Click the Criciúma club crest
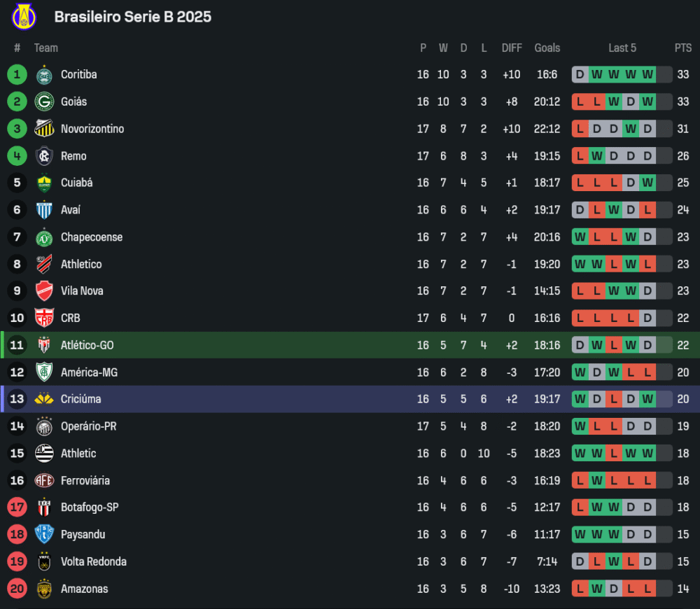 [x=44, y=399]
